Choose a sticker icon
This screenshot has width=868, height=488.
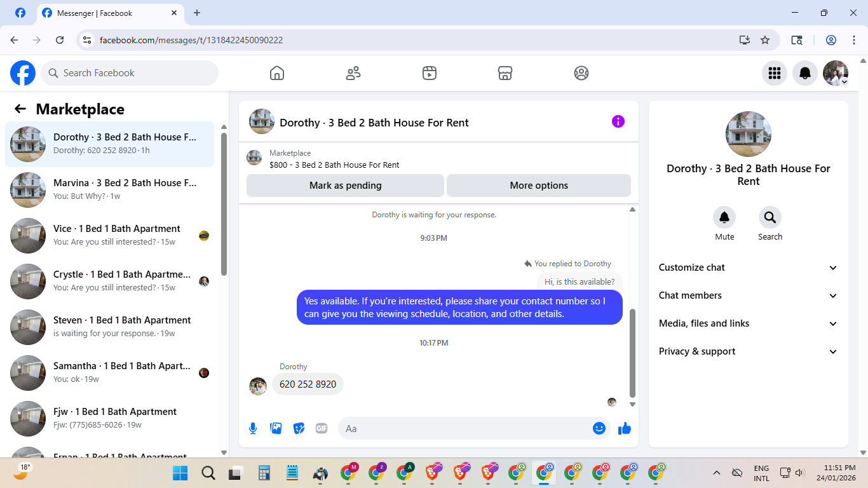pyautogui.click(x=299, y=428)
